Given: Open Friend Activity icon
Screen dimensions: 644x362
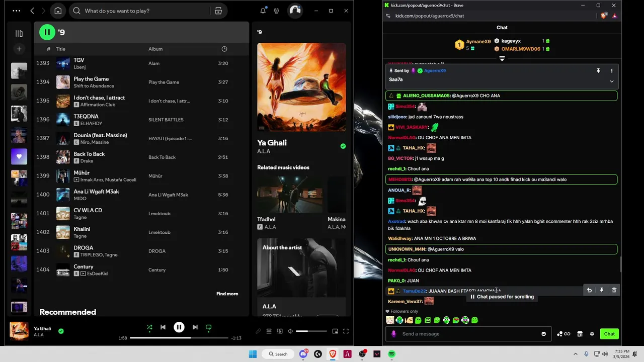Looking at the screenshot, I should point(277,11).
